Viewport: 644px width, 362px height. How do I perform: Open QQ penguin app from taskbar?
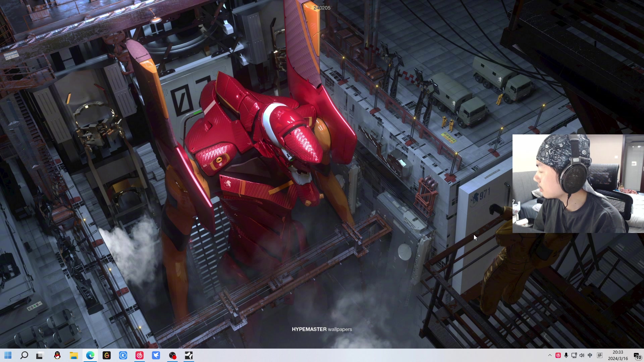[x=57, y=355]
